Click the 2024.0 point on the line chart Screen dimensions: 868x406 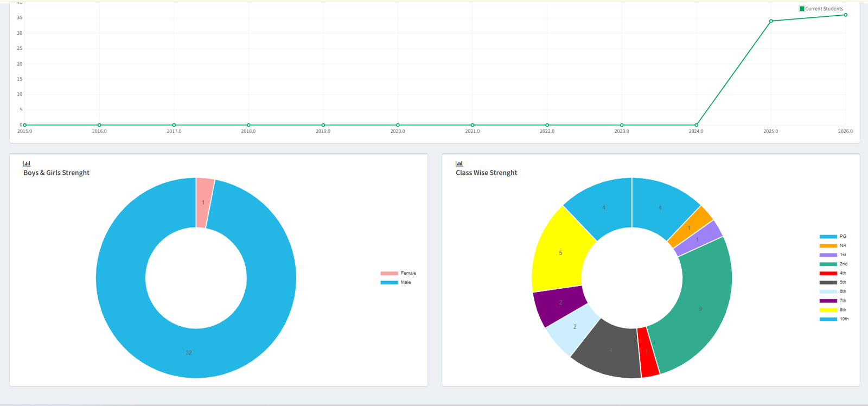(x=697, y=125)
